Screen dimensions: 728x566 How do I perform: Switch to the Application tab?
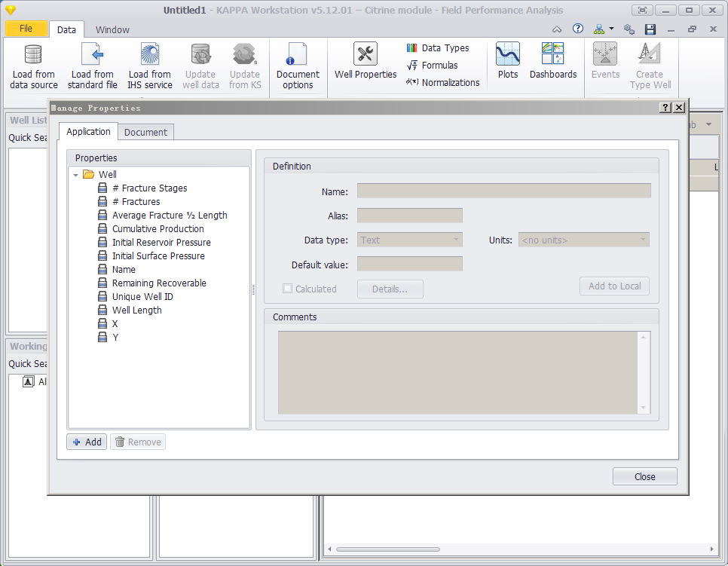tap(88, 131)
